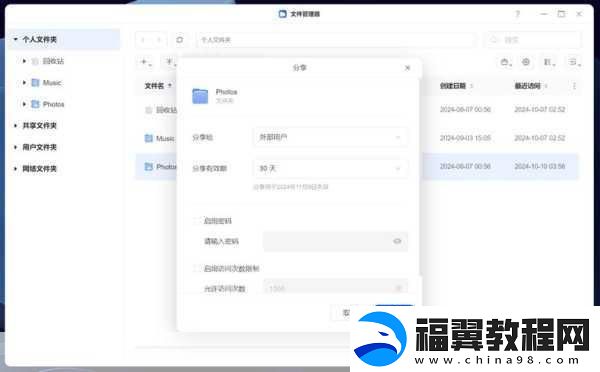Go back with the navigation back arrow
The image size is (600, 372).
tap(143, 40)
